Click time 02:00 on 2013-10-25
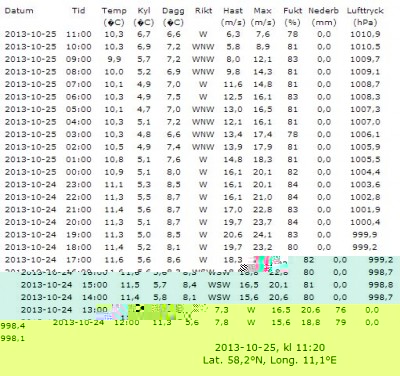This screenshot has height=376, width=400. tap(79, 147)
